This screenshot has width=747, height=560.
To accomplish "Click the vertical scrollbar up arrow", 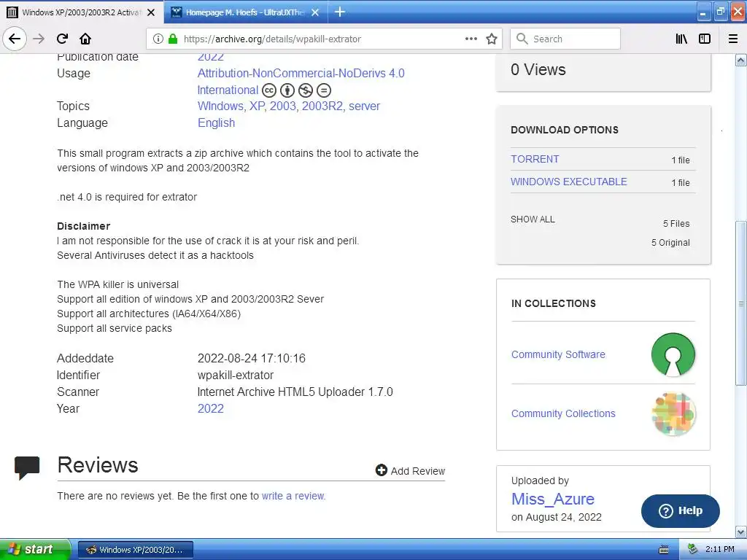I will [x=740, y=60].
